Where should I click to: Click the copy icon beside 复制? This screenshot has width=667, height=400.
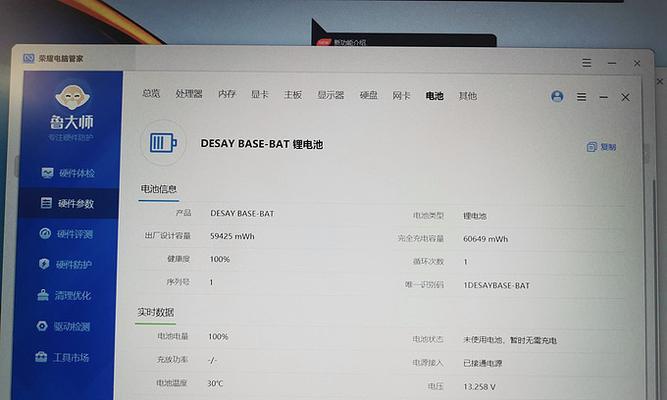pos(591,147)
